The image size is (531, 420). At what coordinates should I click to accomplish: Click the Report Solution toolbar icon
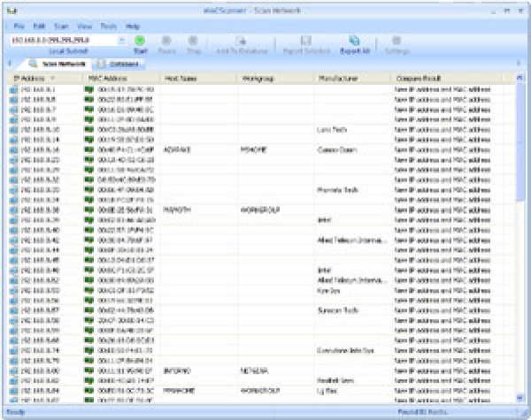point(305,42)
